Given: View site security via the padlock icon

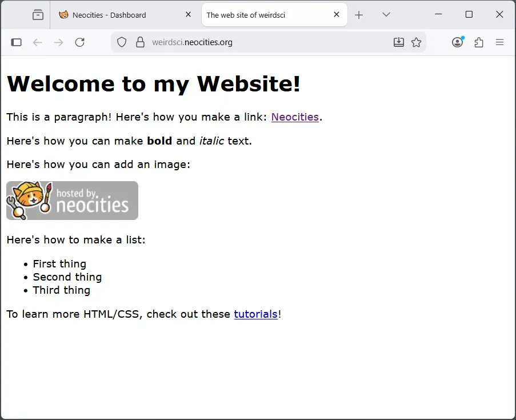Looking at the screenshot, I should tap(141, 42).
